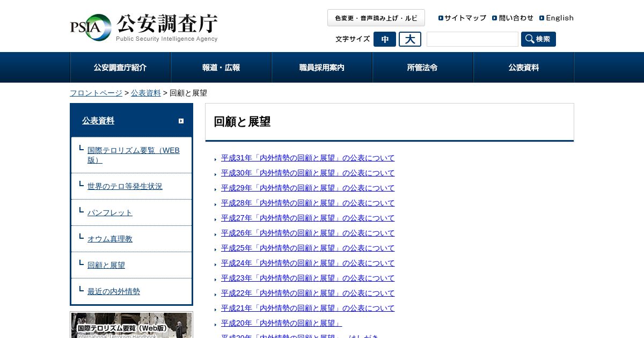Open the サイトマップ link
The height and width of the screenshot is (338, 644).
tap(462, 18)
